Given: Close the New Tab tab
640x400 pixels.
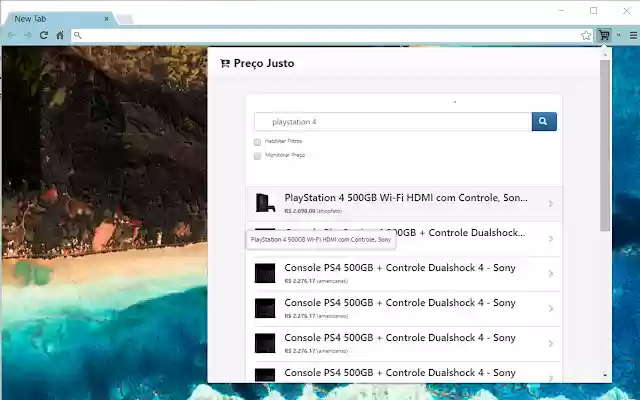Looking at the screenshot, I should pyautogui.click(x=107, y=19).
